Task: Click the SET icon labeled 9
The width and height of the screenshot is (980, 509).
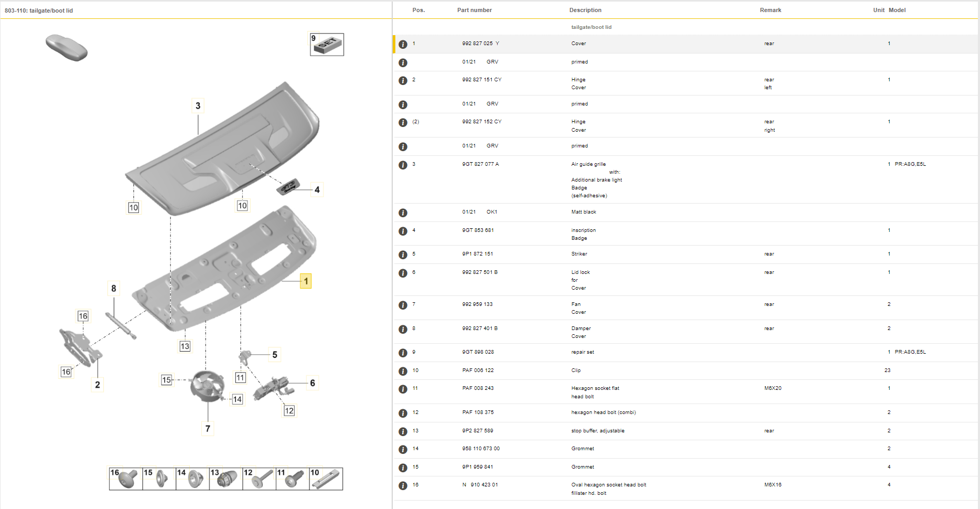Action: (327, 45)
